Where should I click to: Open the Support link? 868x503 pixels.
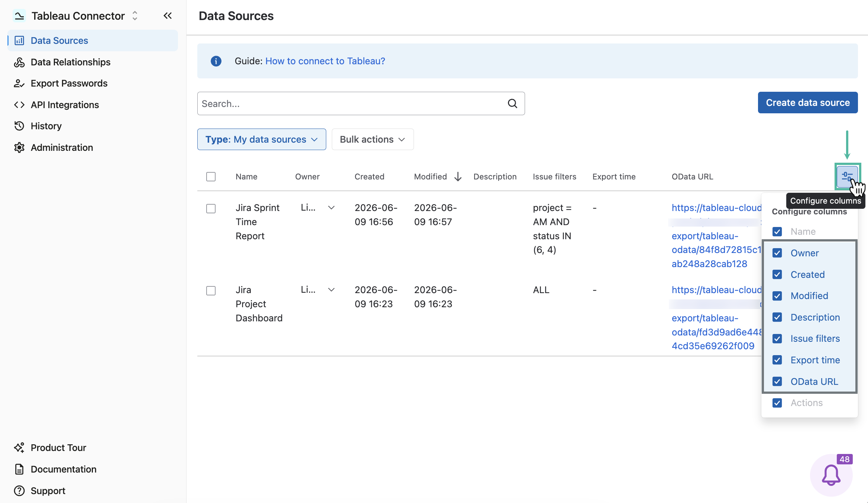[x=48, y=491]
